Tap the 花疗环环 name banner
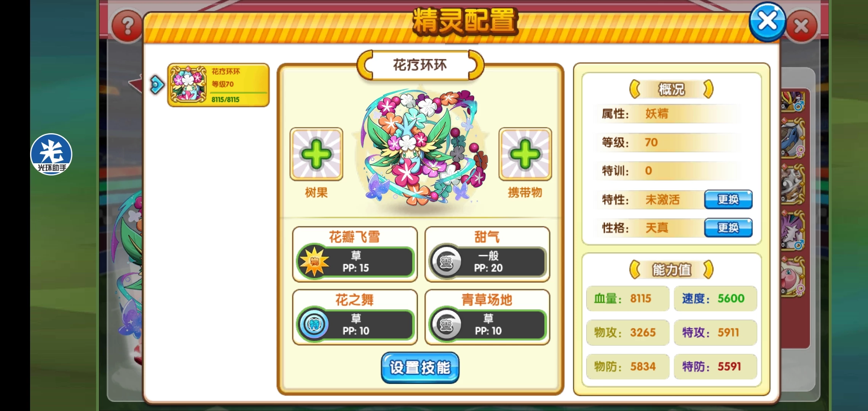The width and height of the screenshot is (868, 411). pyautogui.click(x=420, y=65)
